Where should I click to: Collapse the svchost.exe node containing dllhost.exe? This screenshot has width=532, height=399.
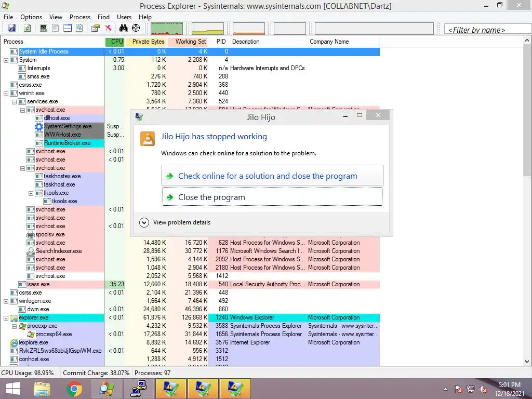tap(22, 110)
